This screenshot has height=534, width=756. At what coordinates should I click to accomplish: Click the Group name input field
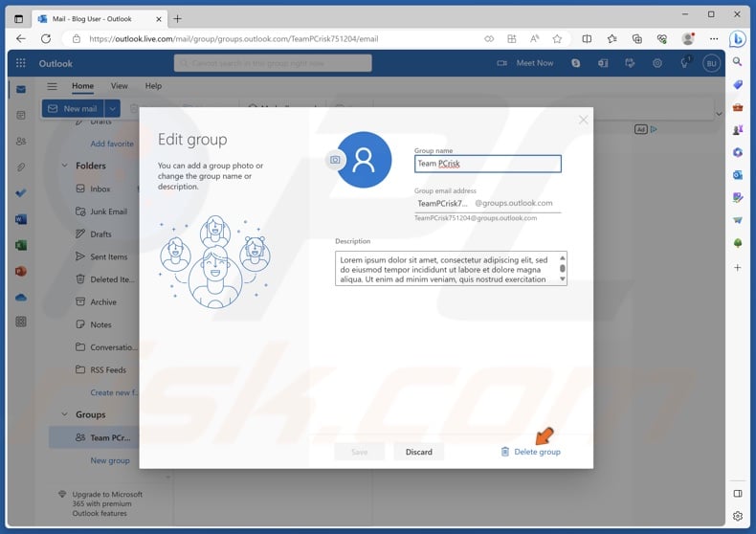(487, 164)
